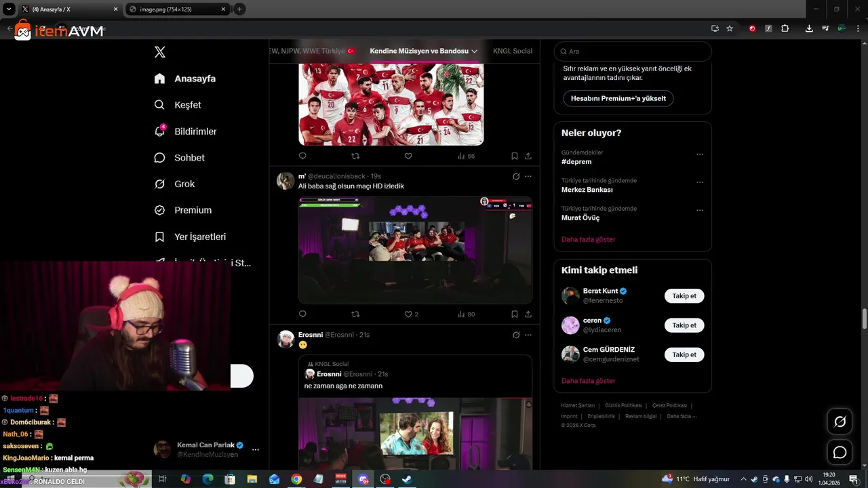Follow Berat Kunt with Takip et

684,296
